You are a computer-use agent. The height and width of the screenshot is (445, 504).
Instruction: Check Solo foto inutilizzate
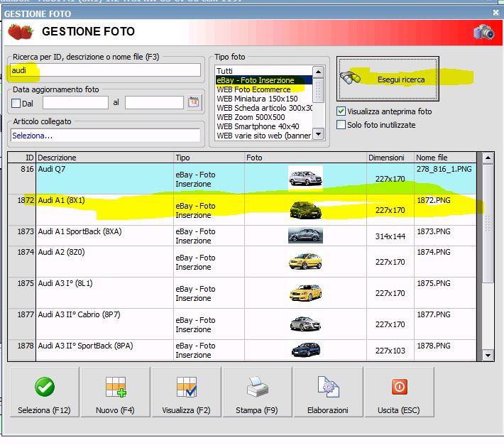341,125
